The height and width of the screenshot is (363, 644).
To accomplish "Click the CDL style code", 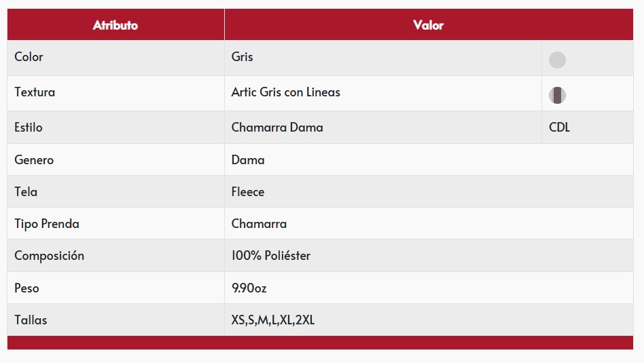I will (559, 128).
